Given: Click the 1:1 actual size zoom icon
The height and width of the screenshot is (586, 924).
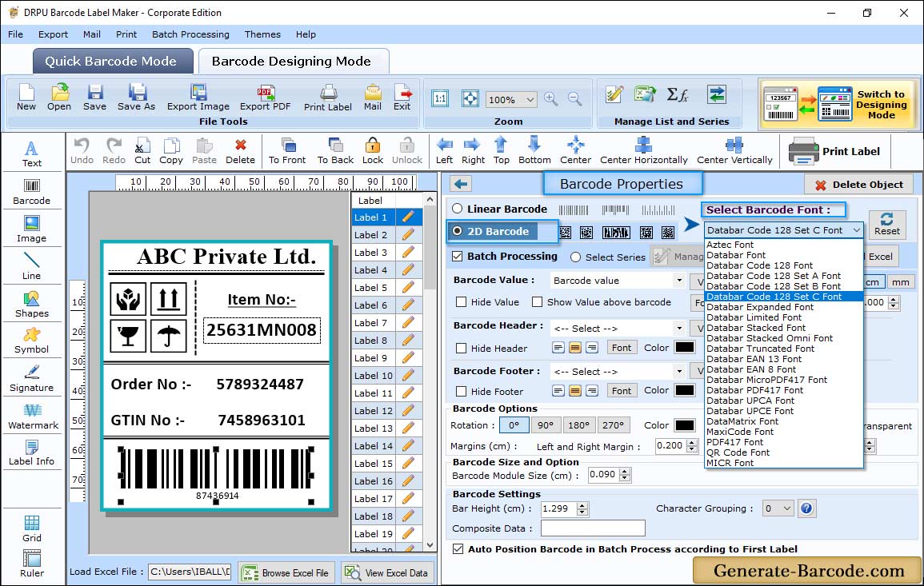Looking at the screenshot, I should point(440,99).
